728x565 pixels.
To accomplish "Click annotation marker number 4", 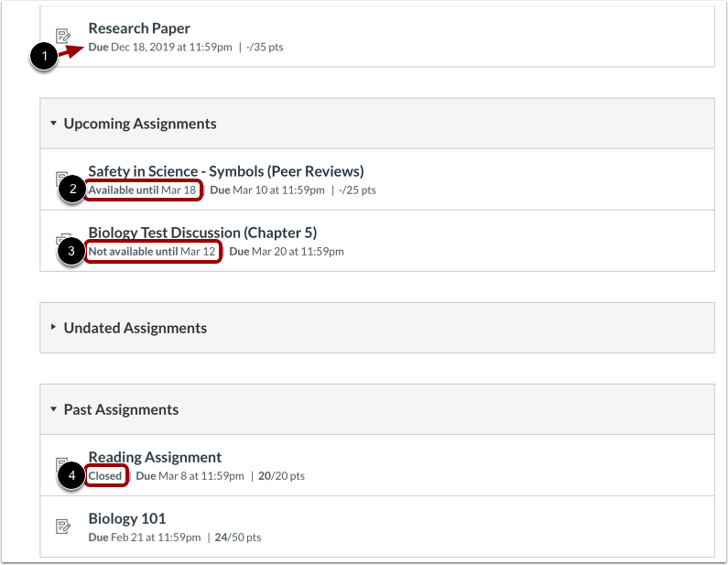I will click(71, 475).
